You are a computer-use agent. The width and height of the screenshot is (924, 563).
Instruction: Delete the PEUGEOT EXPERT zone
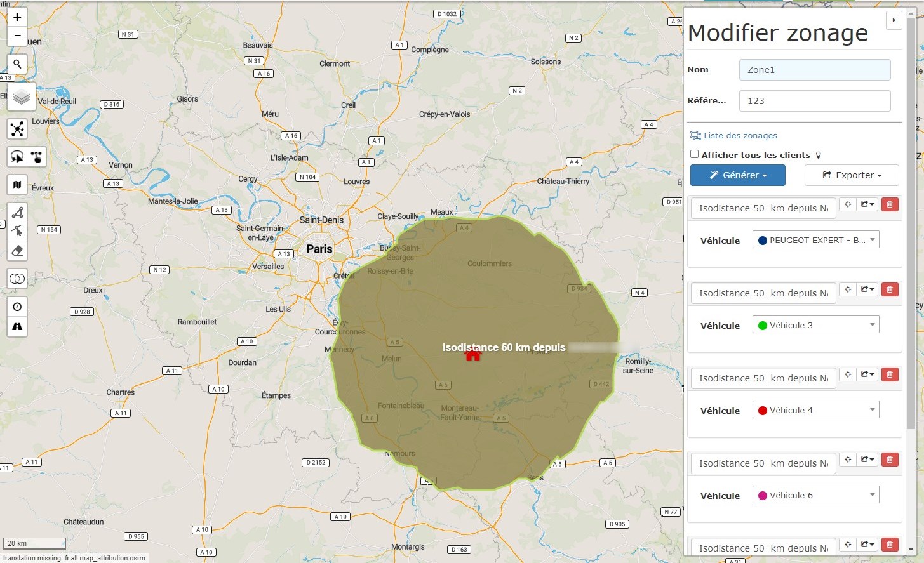pos(890,204)
